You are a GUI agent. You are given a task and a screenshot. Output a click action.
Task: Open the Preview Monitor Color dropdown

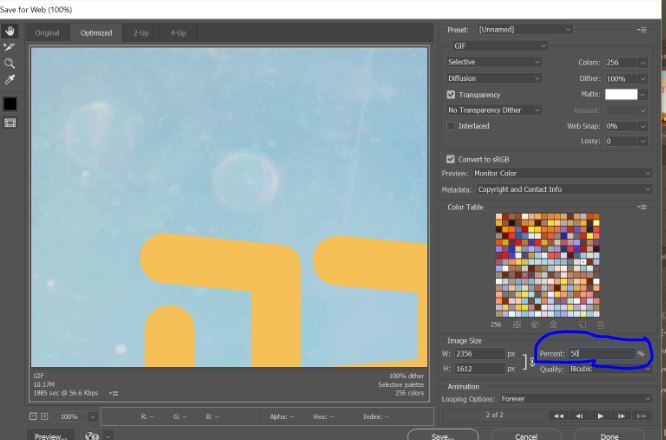click(x=562, y=173)
